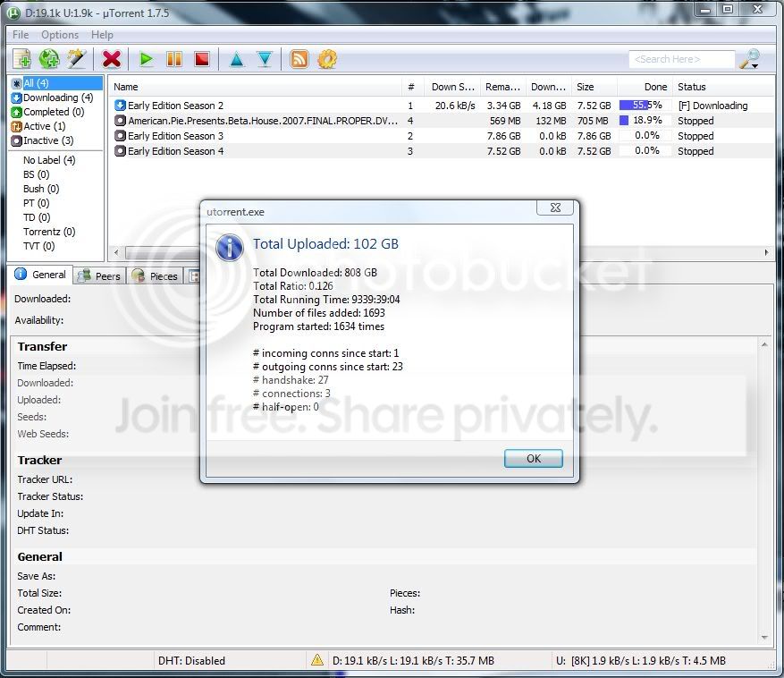Click the 18.9% progress bar

[x=645, y=121]
